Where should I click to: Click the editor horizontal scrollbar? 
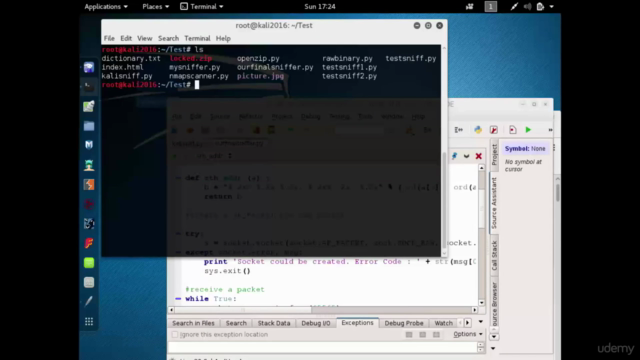point(322,310)
